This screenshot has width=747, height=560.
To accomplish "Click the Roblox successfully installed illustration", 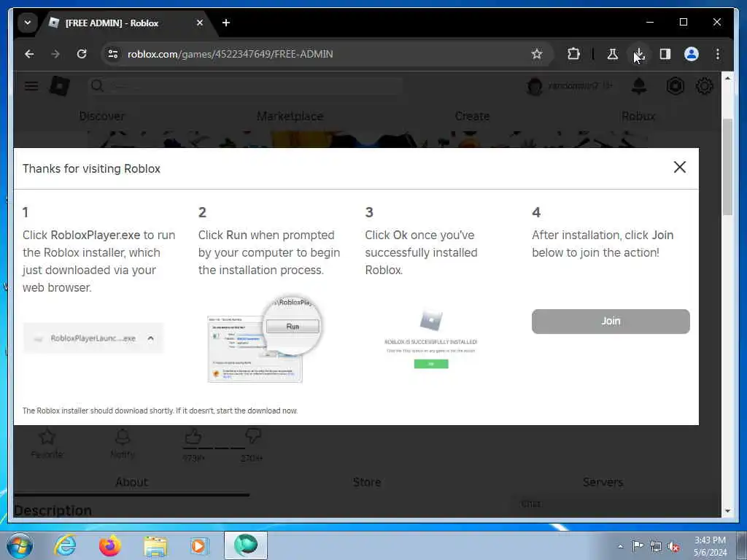I will [430, 339].
